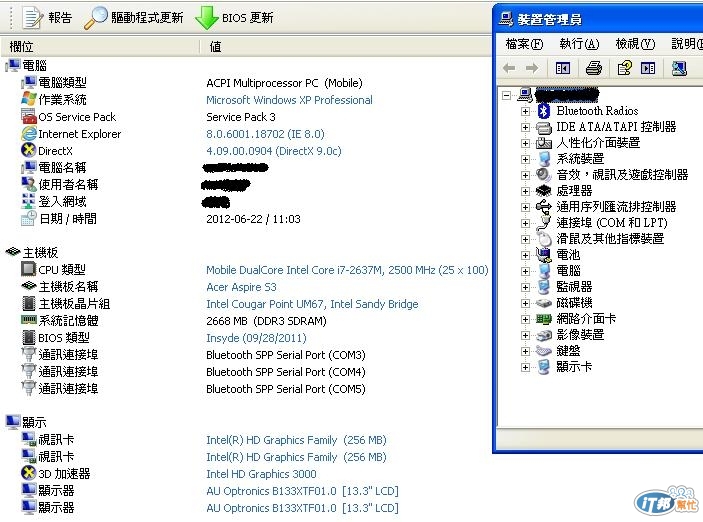Select the 3D 加速器 icon
Image resolution: width=703 pixels, height=522 pixels.
coord(29,473)
